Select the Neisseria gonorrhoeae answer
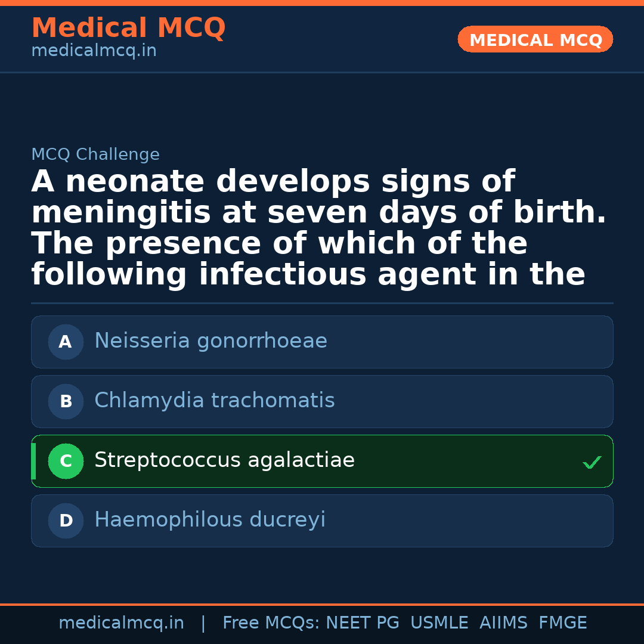 [x=210, y=341]
